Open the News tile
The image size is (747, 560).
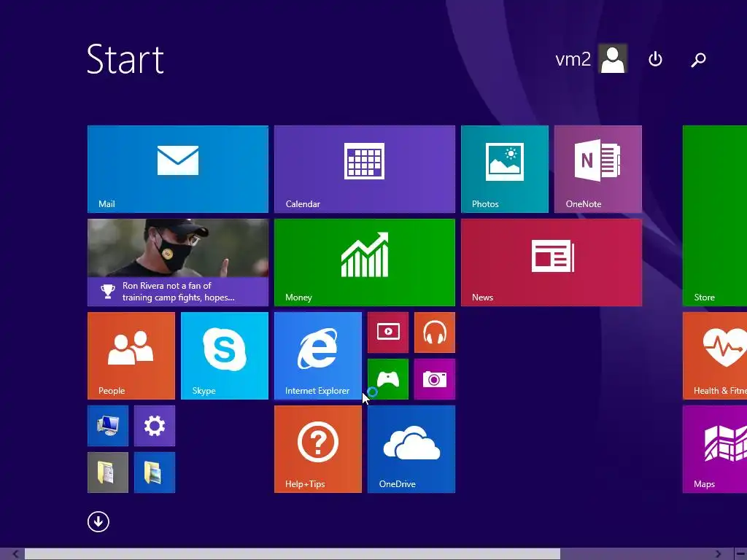coord(551,262)
